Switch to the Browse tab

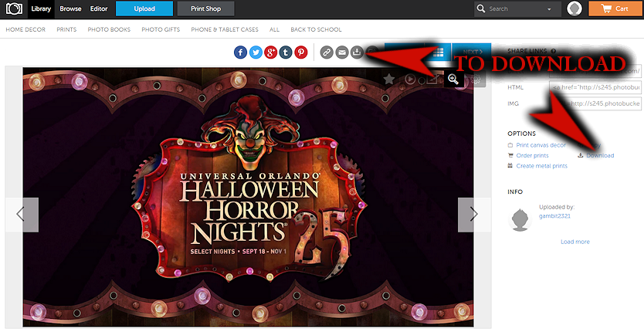coord(69,9)
